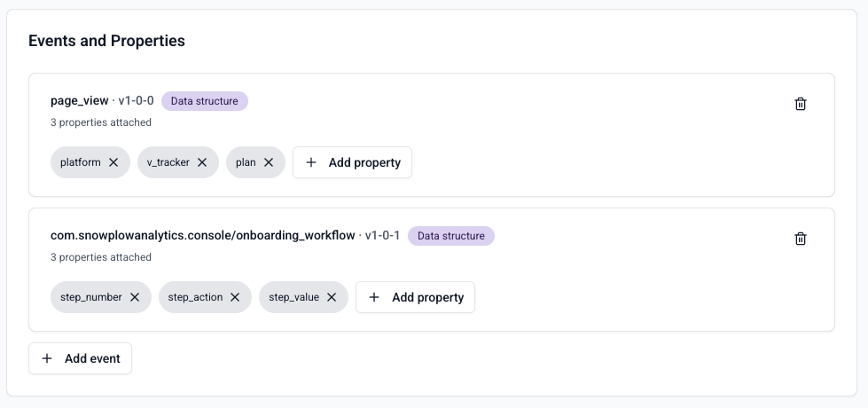Delete the onboarding_workflow event with trash icon
Image resolution: width=868 pixels, height=408 pixels.
[801, 239]
